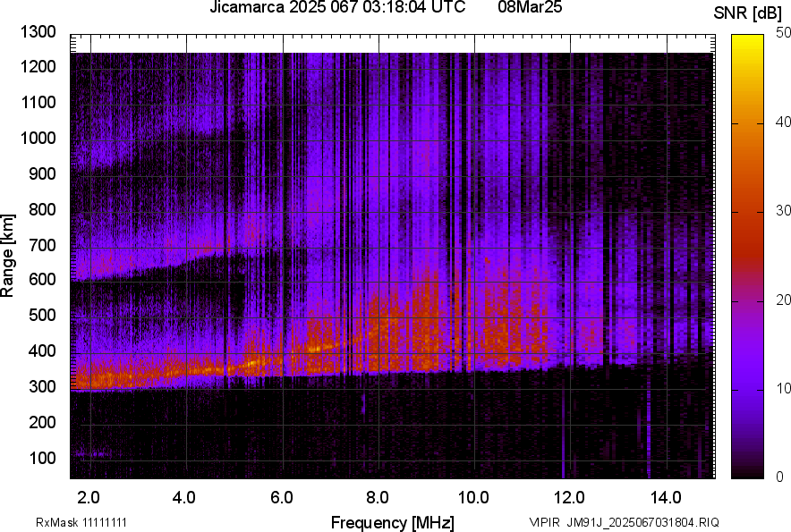Click the file name 'JM91J_2025067031804.RIQ'
This screenshot has height=532, width=791.
click(643, 522)
